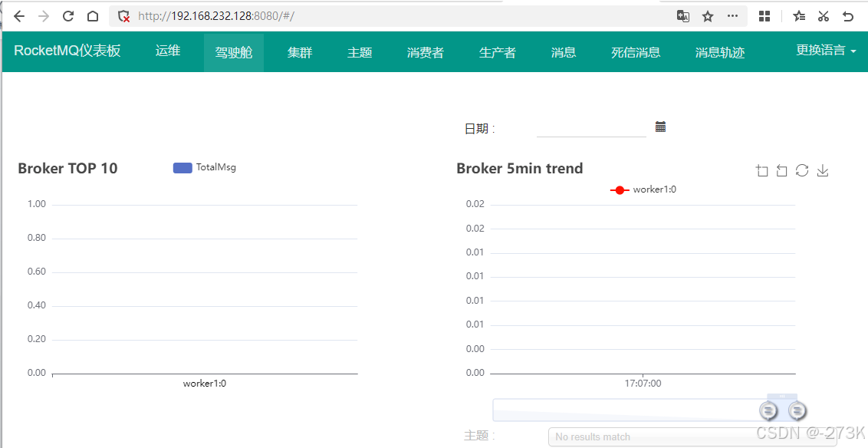868x448 pixels.
Task: Toggle TotalMsg legend series
Action: click(x=204, y=167)
